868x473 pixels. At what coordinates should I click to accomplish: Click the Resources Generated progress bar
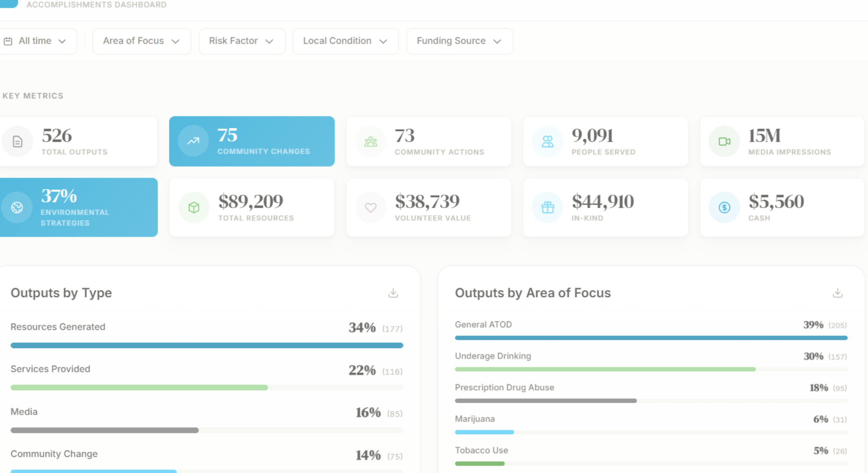(207, 346)
